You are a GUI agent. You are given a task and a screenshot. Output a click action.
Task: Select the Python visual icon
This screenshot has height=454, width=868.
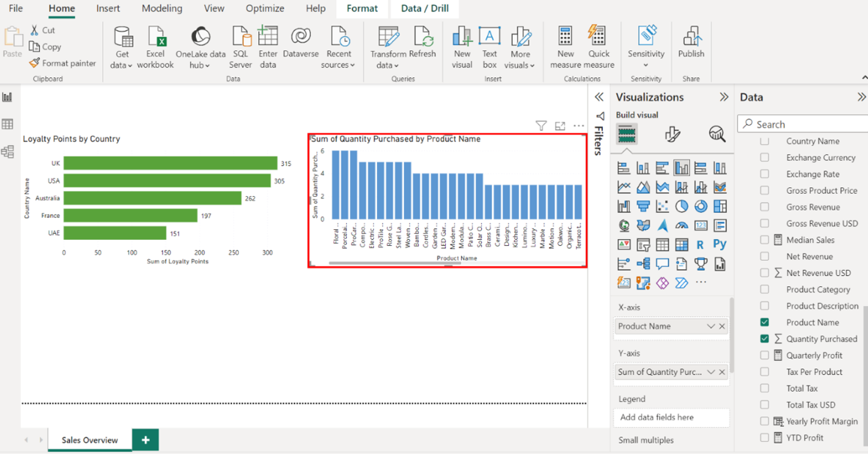(x=719, y=244)
